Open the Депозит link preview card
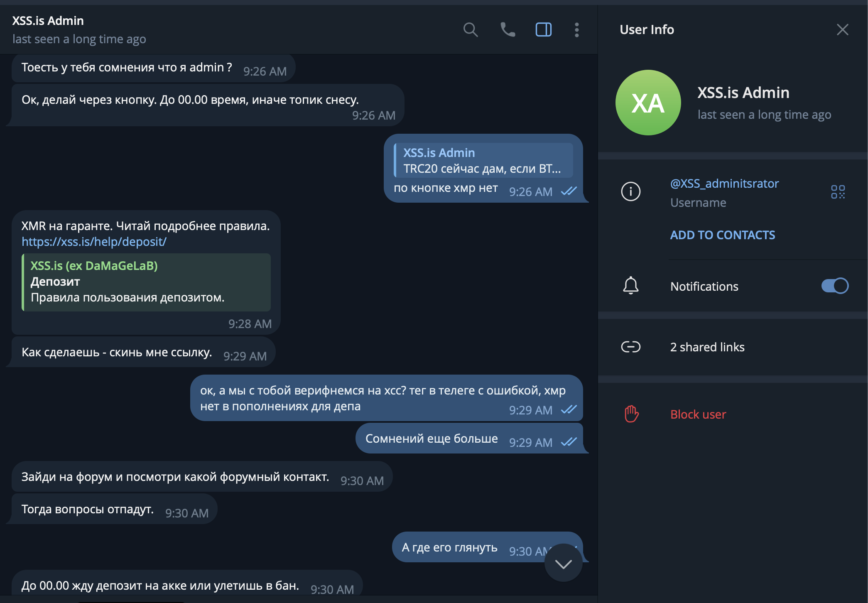 click(x=147, y=282)
